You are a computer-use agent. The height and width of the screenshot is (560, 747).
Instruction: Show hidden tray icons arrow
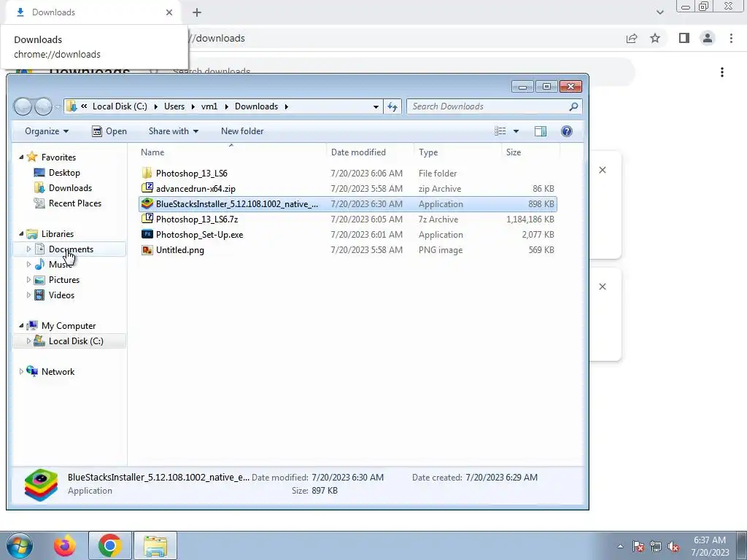(620, 546)
